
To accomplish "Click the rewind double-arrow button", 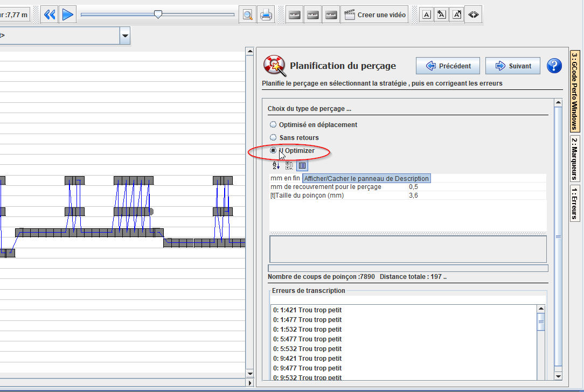I will 50,15.
